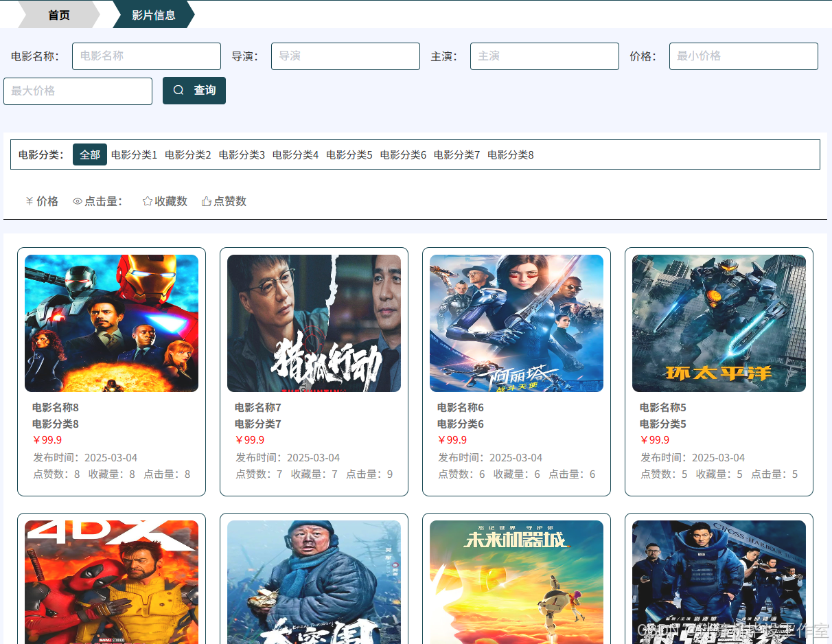Filter by 电影分类5

click(349, 154)
